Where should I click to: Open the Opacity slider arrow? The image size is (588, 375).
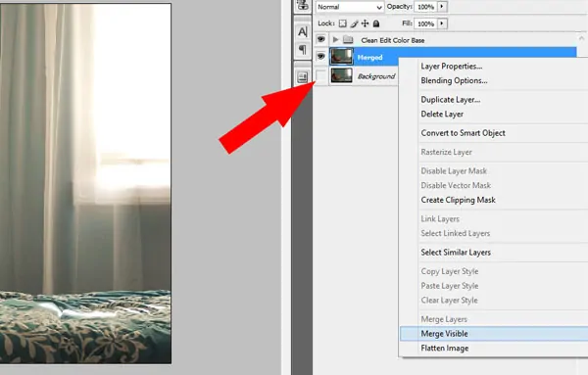tap(443, 7)
